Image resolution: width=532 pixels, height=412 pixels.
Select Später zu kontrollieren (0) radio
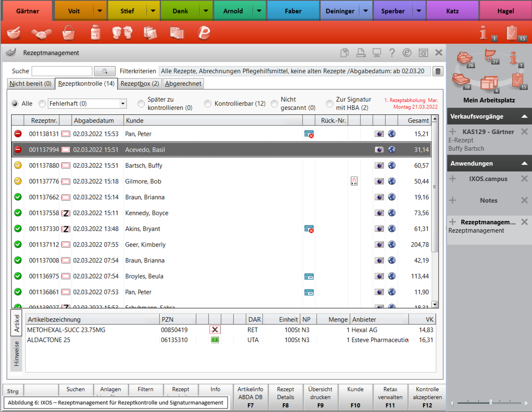[x=141, y=103]
